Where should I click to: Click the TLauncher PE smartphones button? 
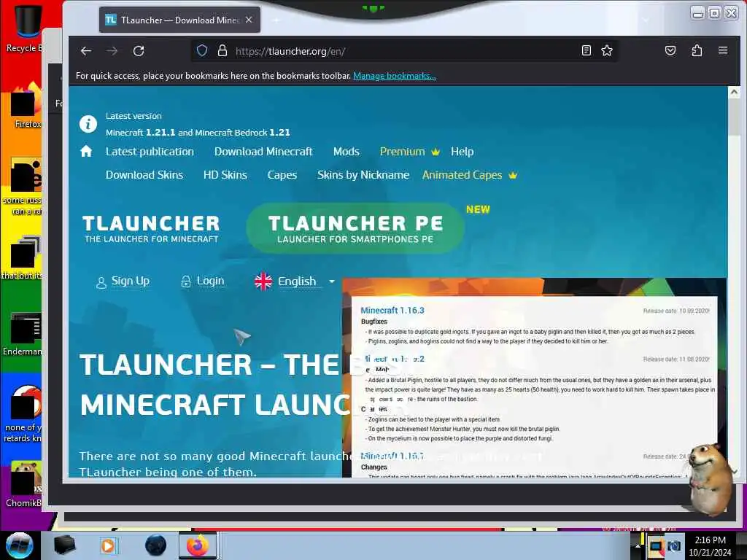(x=355, y=228)
